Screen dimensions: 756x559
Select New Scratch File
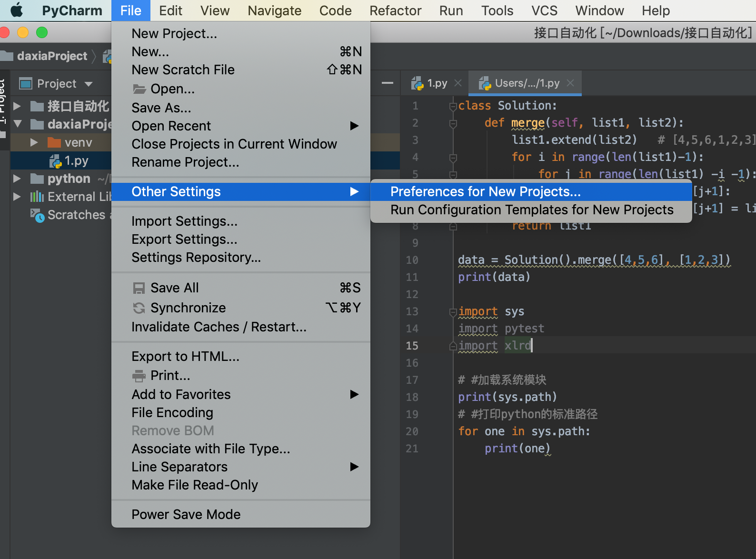tap(241, 70)
